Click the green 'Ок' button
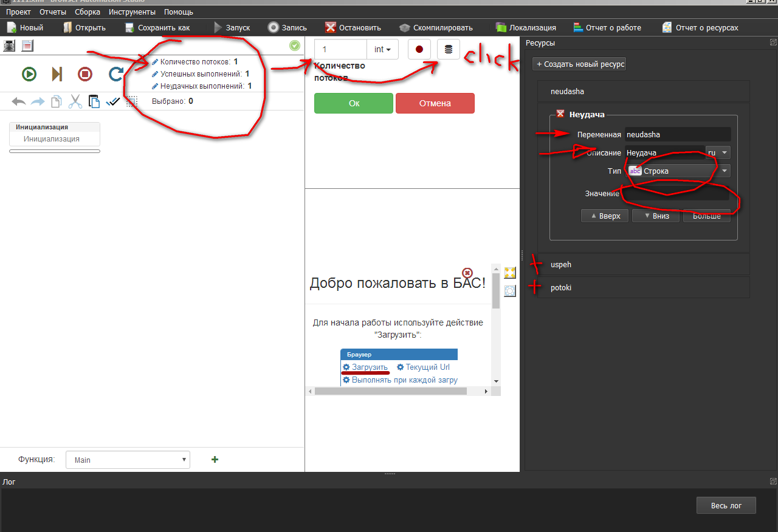 tap(354, 103)
